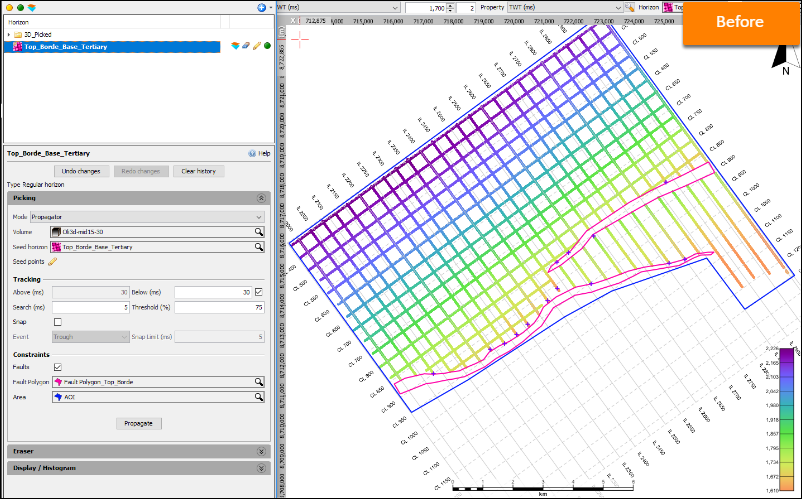Click the field showing 2 in top toolbar
The height and width of the screenshot is (499, 802).
pos(466,8)
